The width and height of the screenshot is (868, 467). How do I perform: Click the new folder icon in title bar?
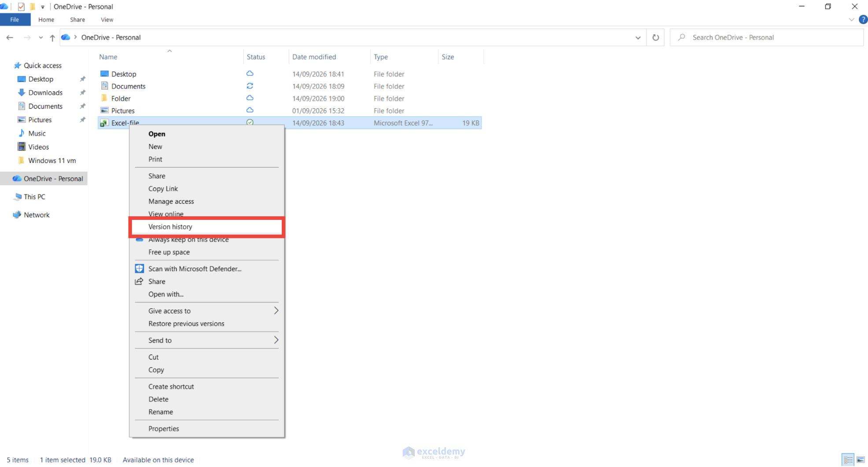[32, 7]
